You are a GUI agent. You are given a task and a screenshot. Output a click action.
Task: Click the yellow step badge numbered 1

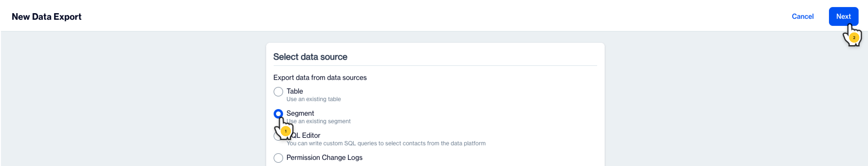[285, 131]
